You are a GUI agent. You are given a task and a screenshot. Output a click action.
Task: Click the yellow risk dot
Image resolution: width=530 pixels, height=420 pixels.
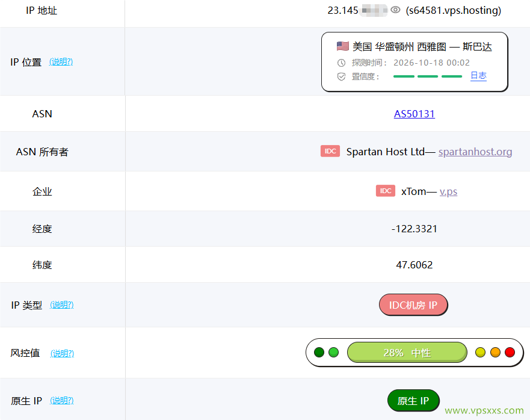pos(480,353)
